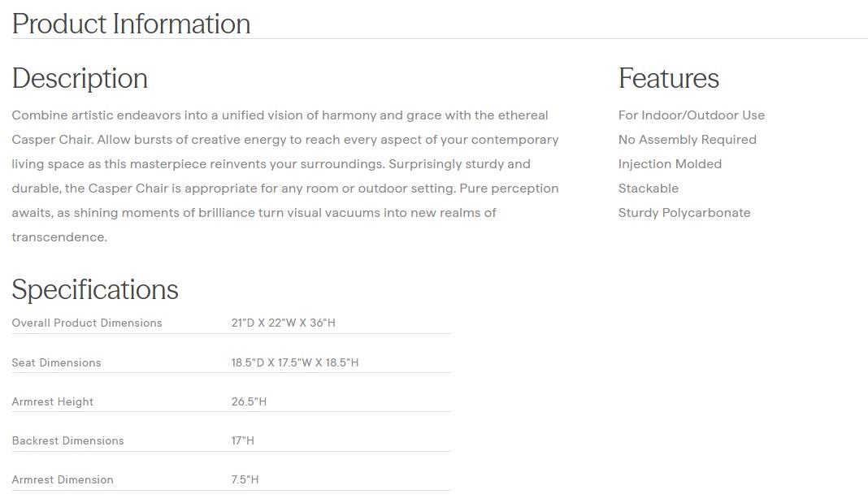The image size is (868, 503).
Task: Click the Specifications section heading
Action: point(95,289)
